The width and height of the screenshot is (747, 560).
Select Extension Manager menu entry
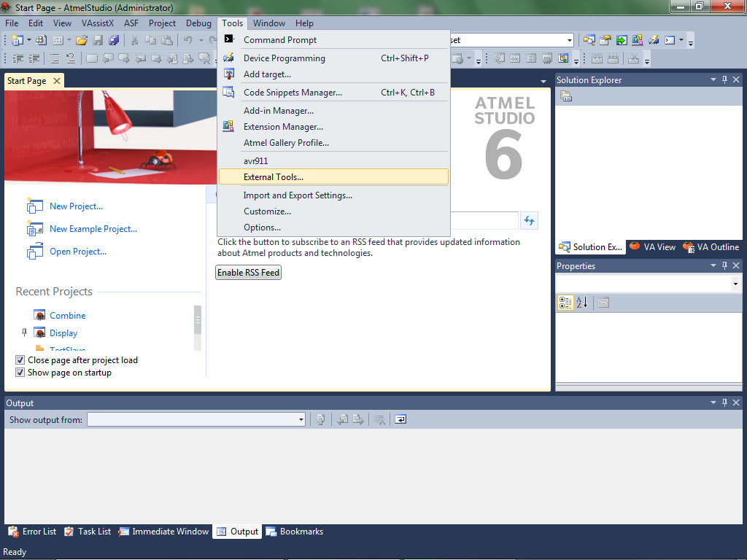pos(333,127)
